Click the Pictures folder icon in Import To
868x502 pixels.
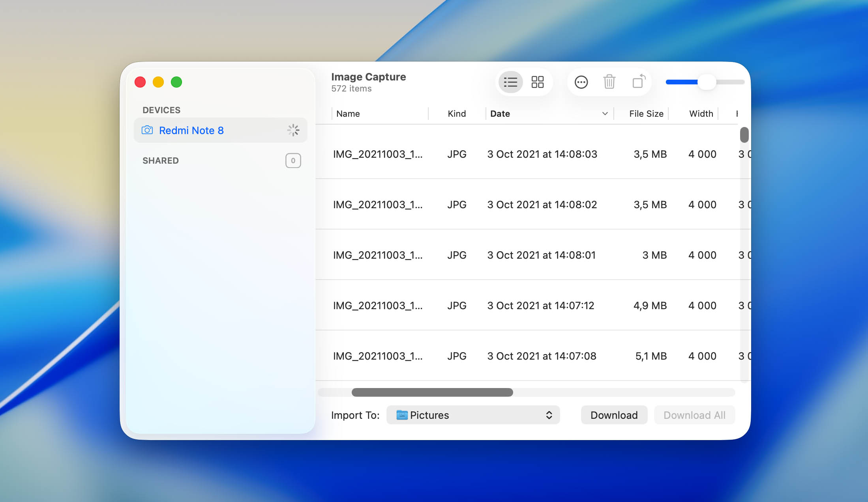402,415
